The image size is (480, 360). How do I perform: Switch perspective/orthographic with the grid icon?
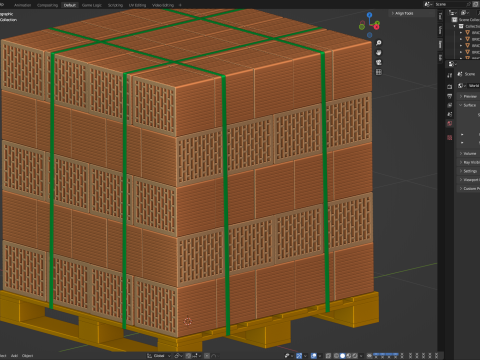[x=379, y=72]
